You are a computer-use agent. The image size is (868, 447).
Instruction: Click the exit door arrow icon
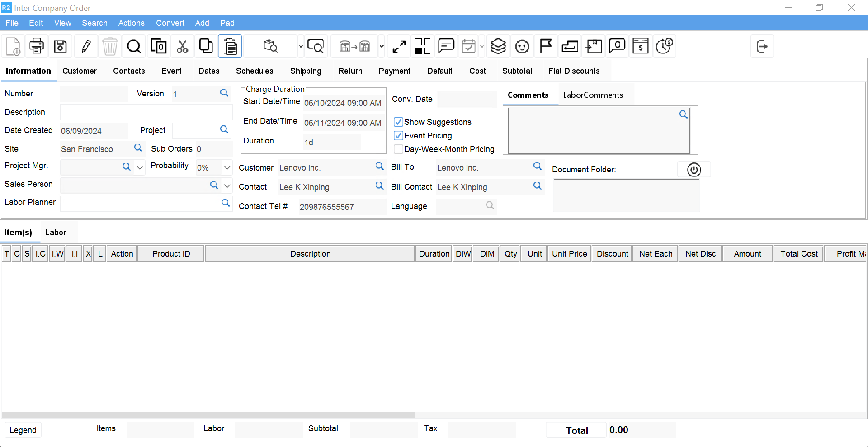click(x=762, y=46)
